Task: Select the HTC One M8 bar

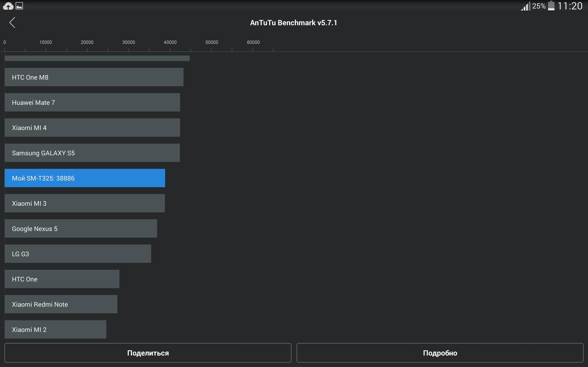Action: point(94,77)
